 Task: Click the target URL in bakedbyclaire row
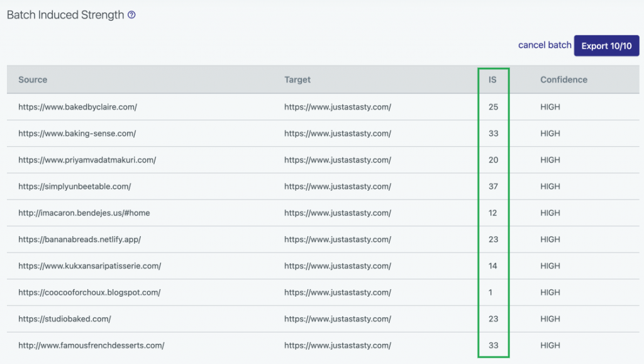click(338, 107)
